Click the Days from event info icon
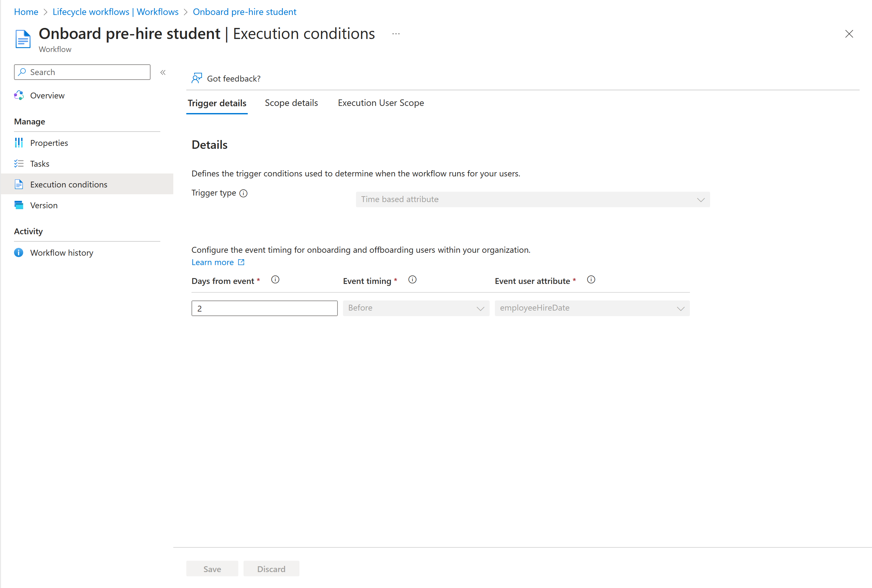Screen dimensions: 872x588 [x=275, y=280]
